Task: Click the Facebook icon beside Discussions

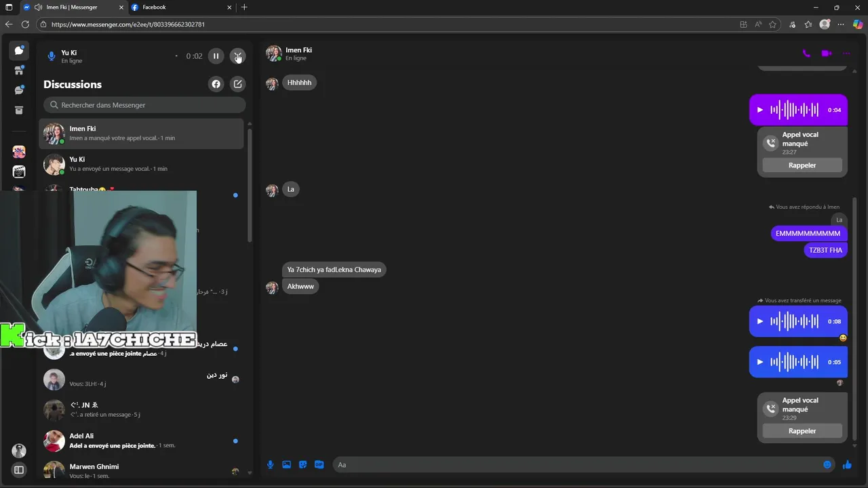Action: click(216, 84)
